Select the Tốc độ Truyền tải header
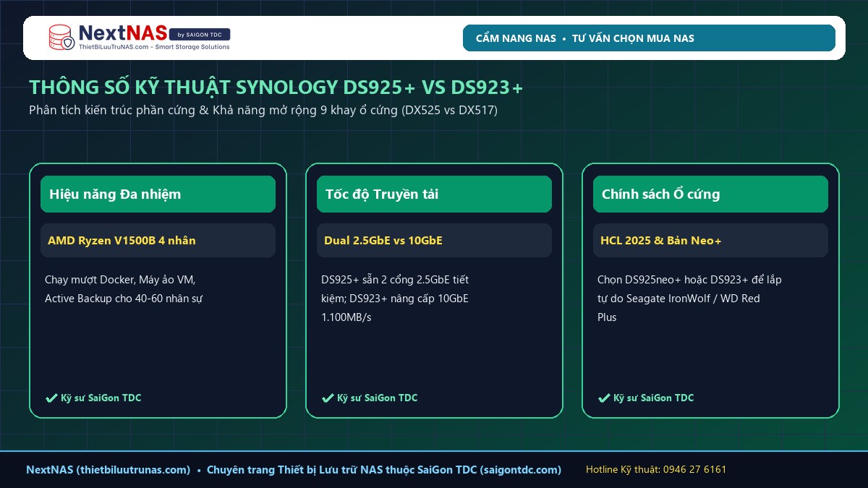This screenshot has height=488, width=868. point(434,194)
